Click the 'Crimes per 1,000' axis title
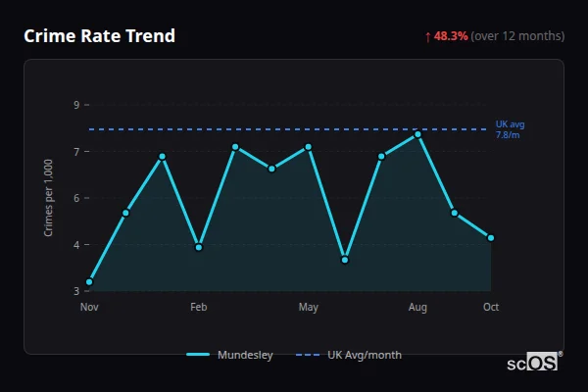Image resolution: width=588 pixels, height=392 pixels. pos(48,198)
